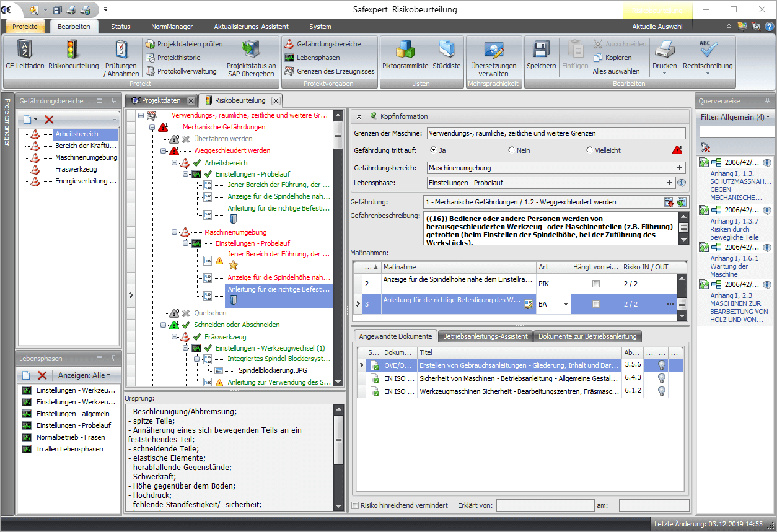The width and height of the screenshot is (777, 532).
Task: Open the Stückliste
Action: pos(446,50)
